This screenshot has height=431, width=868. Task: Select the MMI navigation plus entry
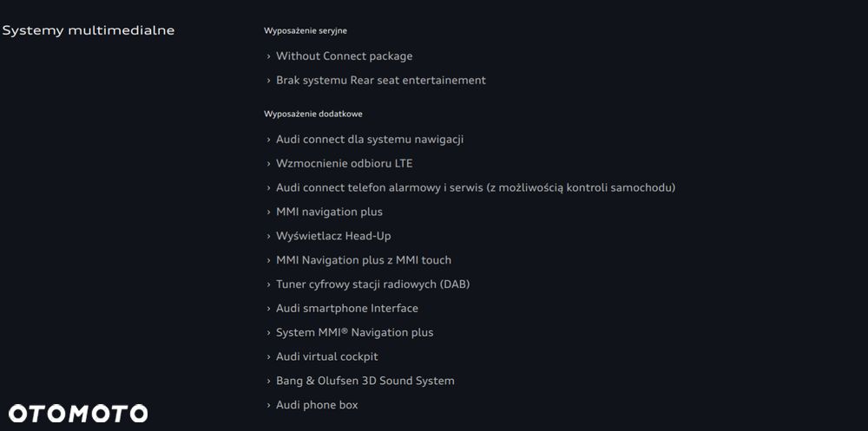[x=329, y=212]
